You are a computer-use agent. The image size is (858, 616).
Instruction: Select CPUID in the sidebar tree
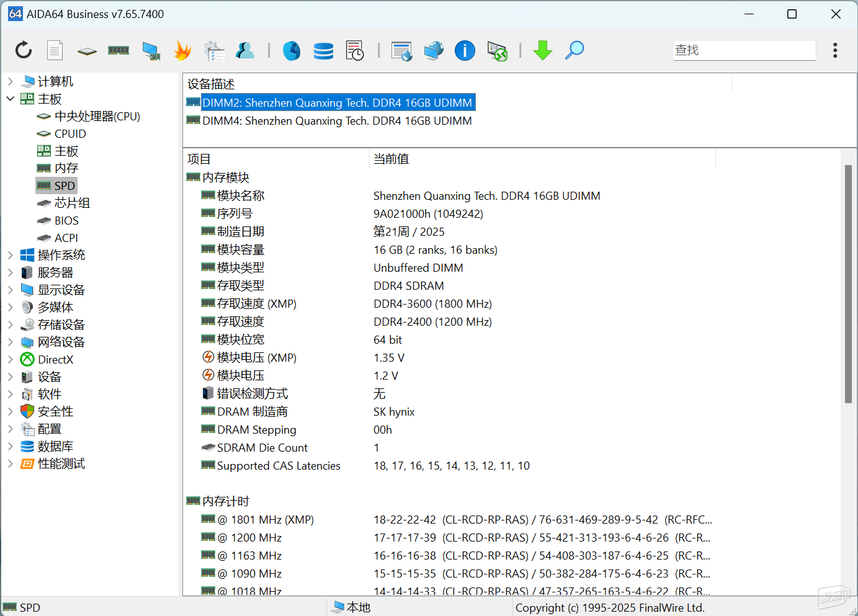[x=70, y=133]
